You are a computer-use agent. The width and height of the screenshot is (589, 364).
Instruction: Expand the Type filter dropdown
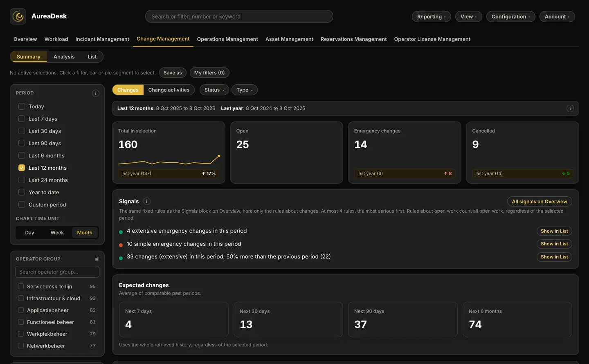[x=244, y=90]
